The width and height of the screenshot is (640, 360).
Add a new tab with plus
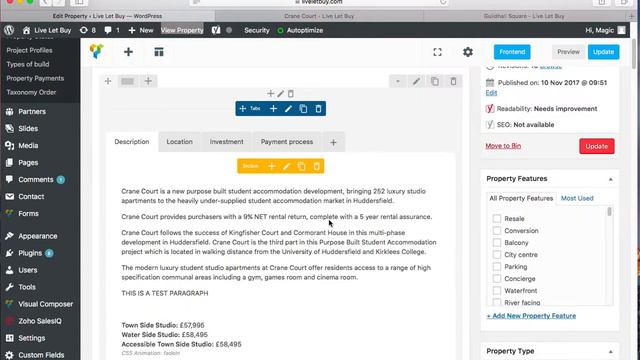point(333,142)
